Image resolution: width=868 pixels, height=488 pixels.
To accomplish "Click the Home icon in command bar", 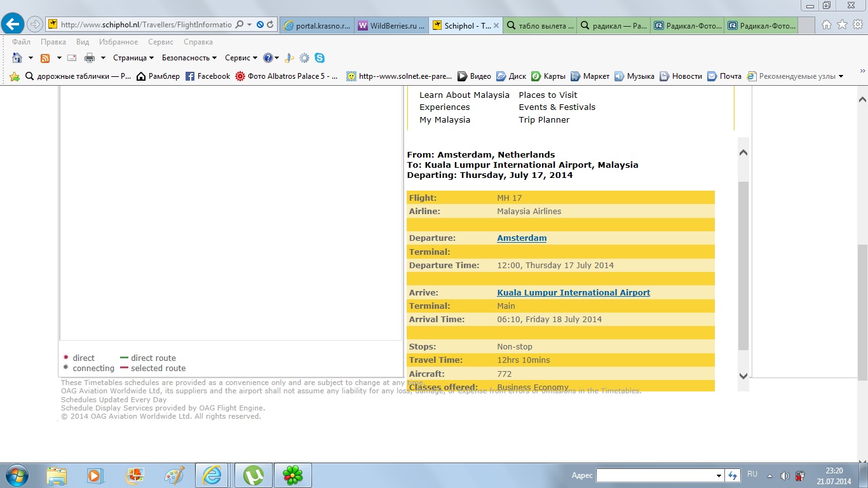I will 17,58.
